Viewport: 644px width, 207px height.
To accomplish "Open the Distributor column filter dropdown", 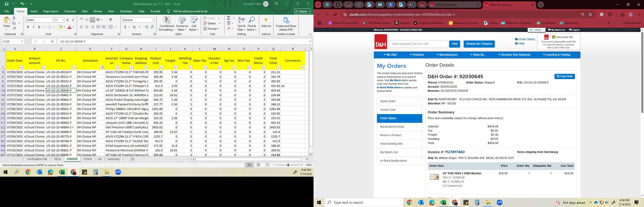I will coord(102,67).
